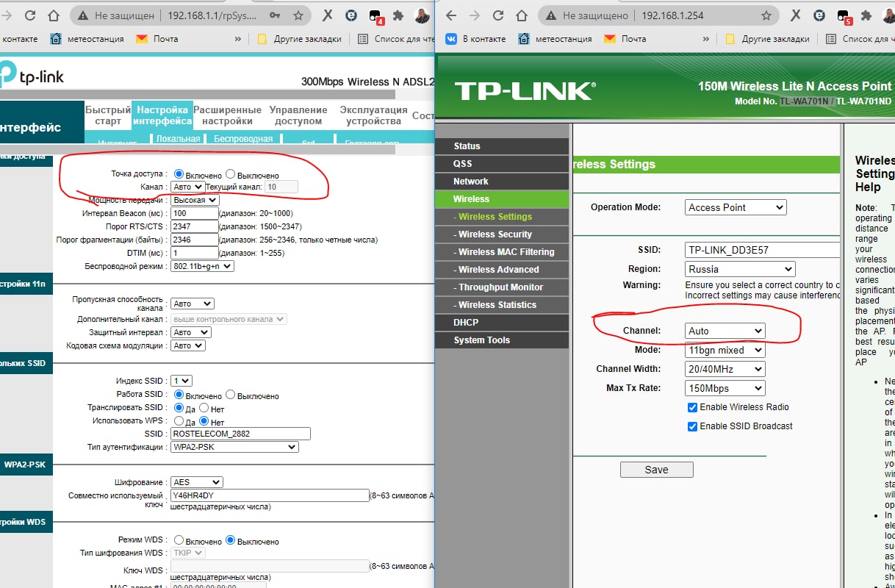This screenshot has width=895, height=588.
Task: Click 'Интервал Beacon' input field
Action: (x=194, y=213)
